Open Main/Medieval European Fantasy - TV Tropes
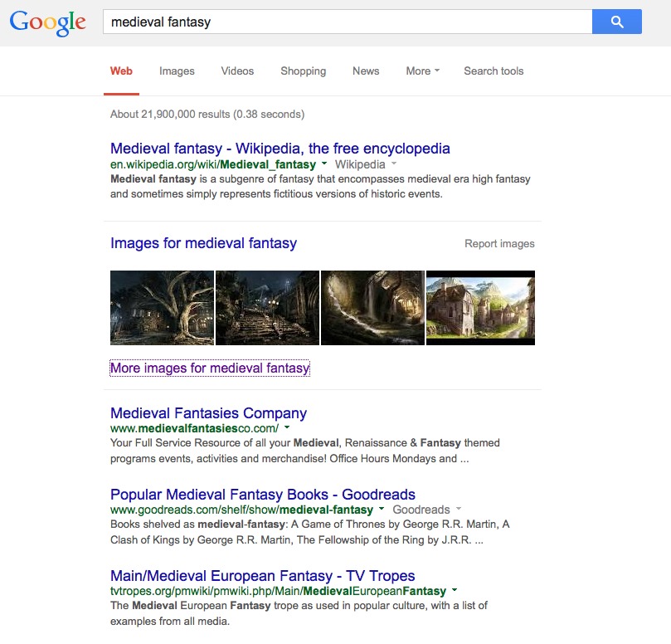 tap(263, 576)
